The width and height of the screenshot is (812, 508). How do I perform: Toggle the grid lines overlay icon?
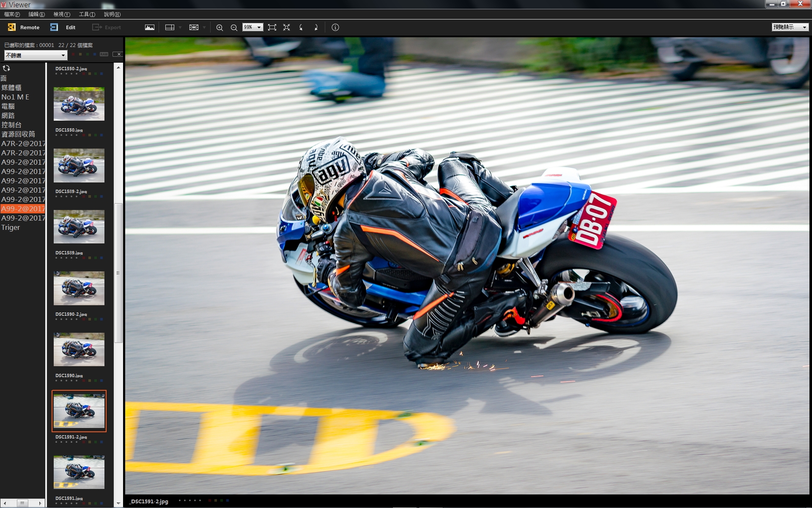[x=194, y=28]
